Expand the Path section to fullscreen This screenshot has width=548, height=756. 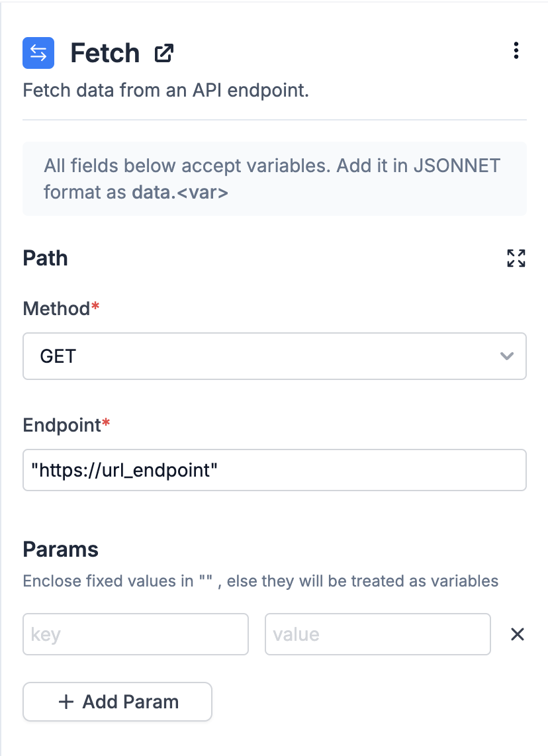(516, 258)
